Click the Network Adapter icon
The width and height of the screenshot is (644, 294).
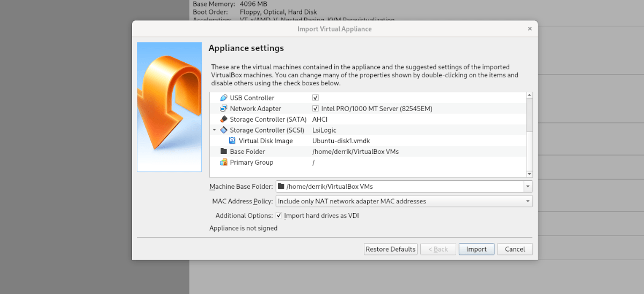(224, 109)
